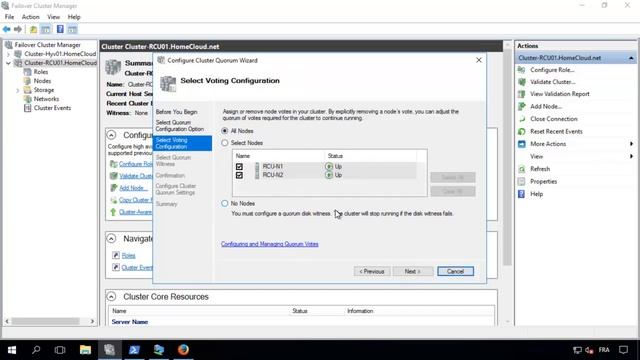Collapse the Navigate section
The width and height of the screenshot is (640, 360).
pyautogui.click(x=111, y=238)
